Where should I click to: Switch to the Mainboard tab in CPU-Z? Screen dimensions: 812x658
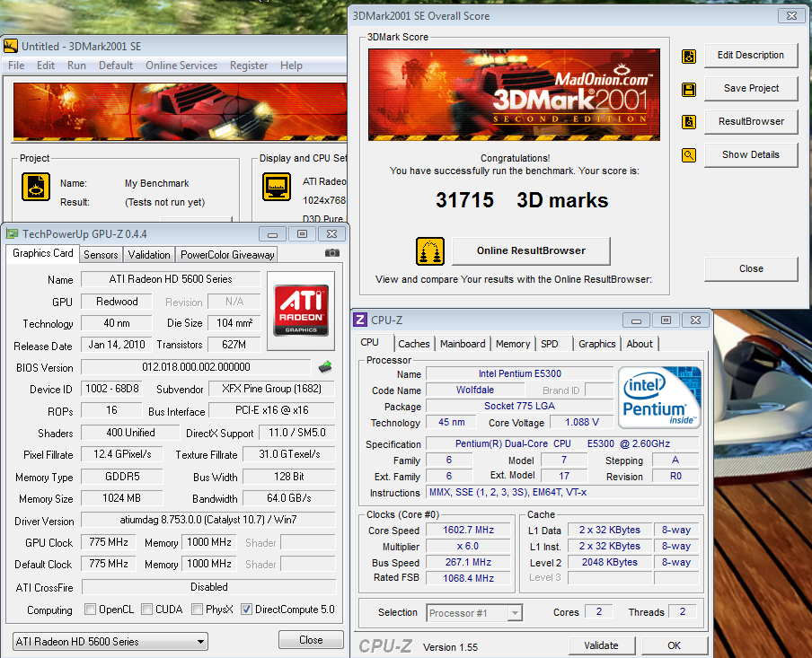click(463, 344)
